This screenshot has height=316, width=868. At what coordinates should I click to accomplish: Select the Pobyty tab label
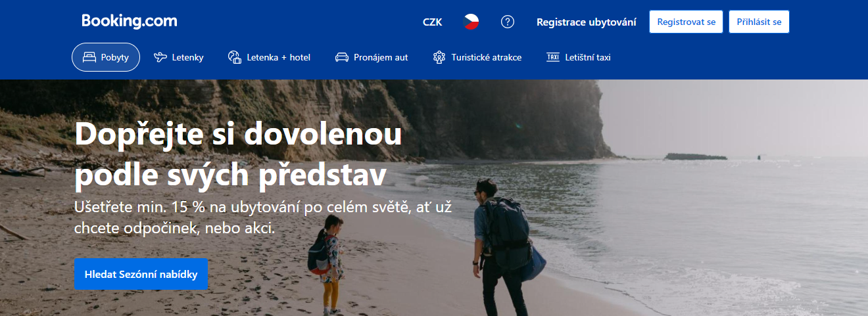pos(116,57)
